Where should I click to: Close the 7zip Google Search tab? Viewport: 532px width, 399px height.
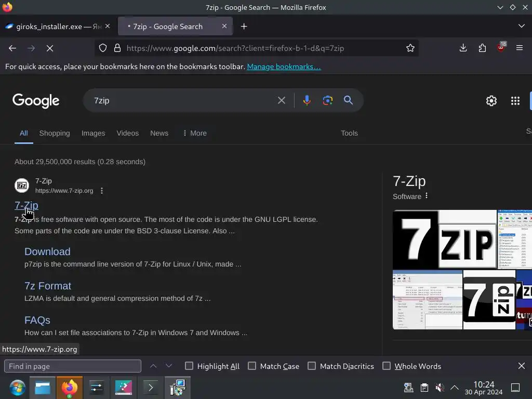[x=224, y=26]
